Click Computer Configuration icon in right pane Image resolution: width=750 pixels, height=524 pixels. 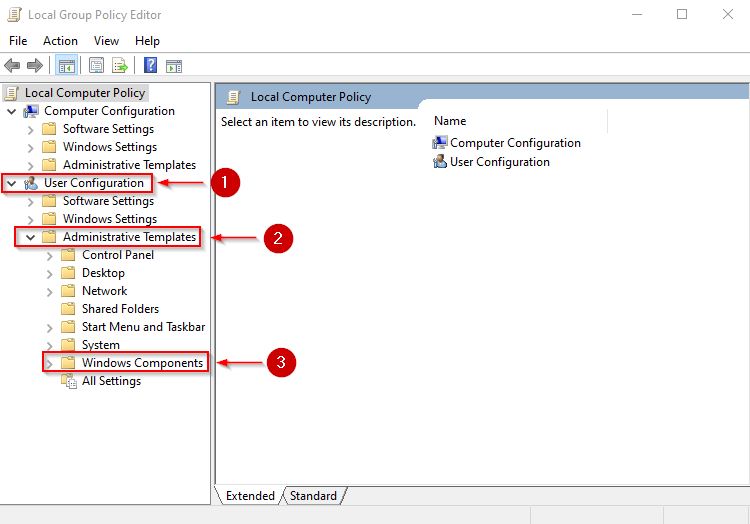pyautogui.click(x=440, y=142)
